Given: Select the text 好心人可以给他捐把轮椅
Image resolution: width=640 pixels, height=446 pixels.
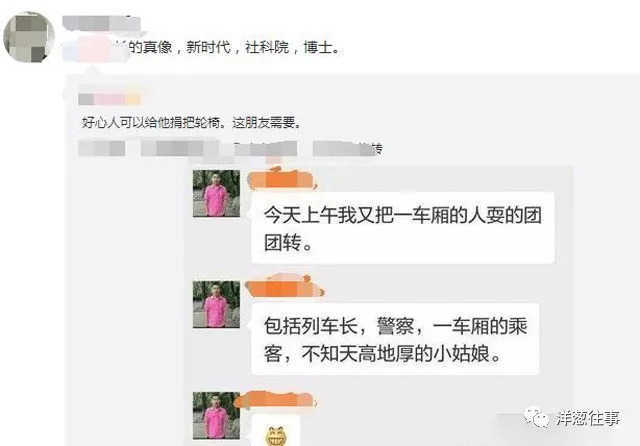Looking at the screenshot, I should click(x=153, y=122).
